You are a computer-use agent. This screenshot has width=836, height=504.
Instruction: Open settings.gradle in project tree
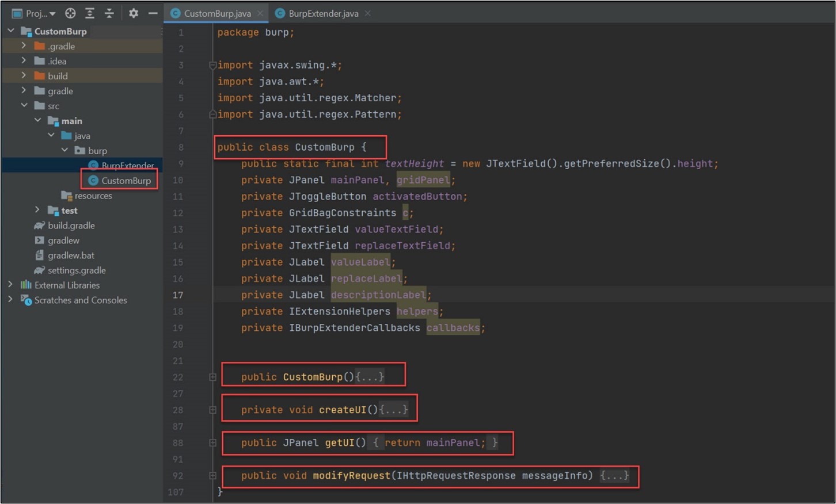click(x=77, y=270)
